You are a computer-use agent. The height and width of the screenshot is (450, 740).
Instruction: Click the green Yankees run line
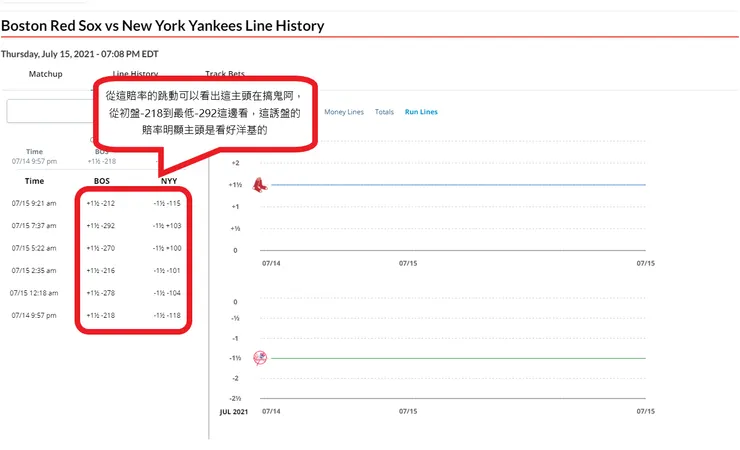tap(458, 358)
